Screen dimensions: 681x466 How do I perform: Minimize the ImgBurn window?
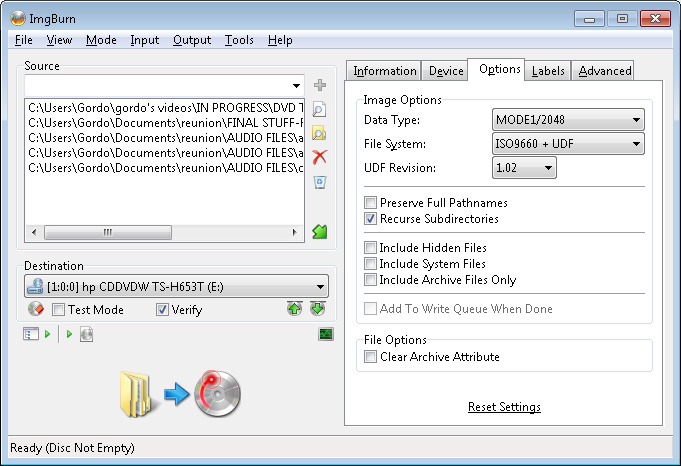tap(589, 19)
